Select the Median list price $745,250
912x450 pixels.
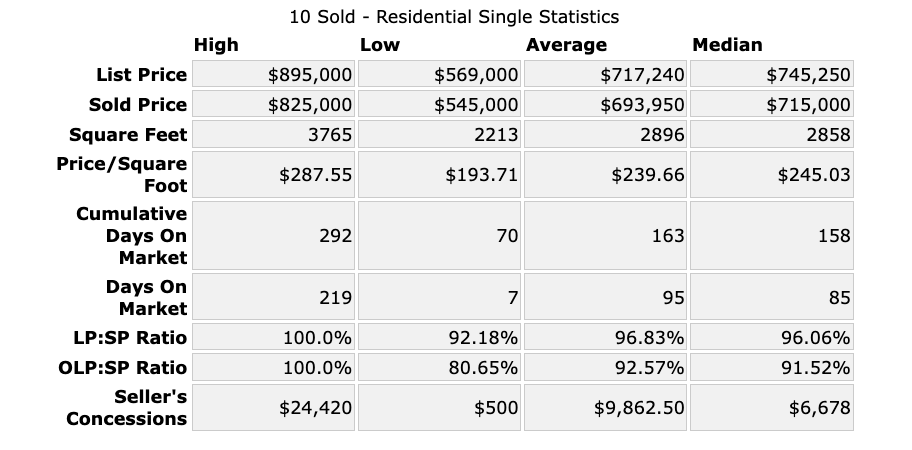(808, 75)
